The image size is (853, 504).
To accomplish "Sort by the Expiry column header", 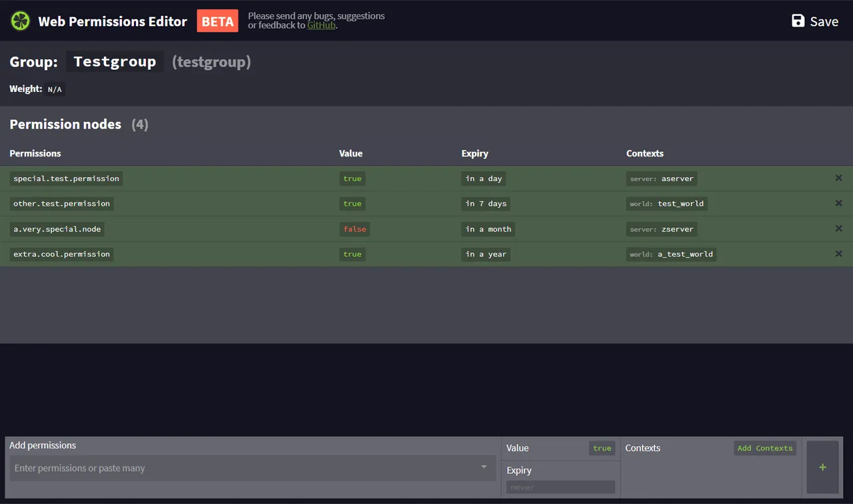I will (474, 153).
